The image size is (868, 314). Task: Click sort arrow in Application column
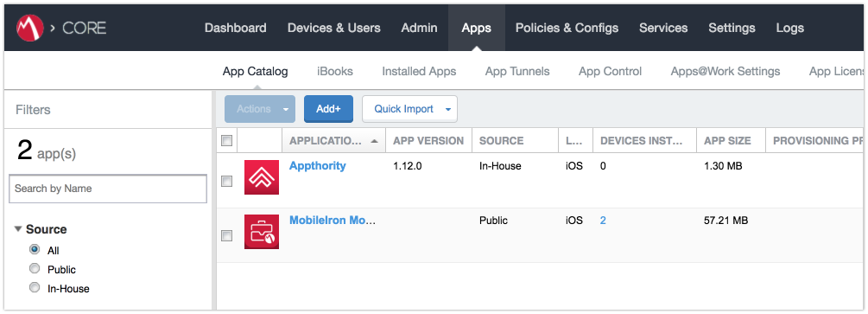[x=374, y=142]
